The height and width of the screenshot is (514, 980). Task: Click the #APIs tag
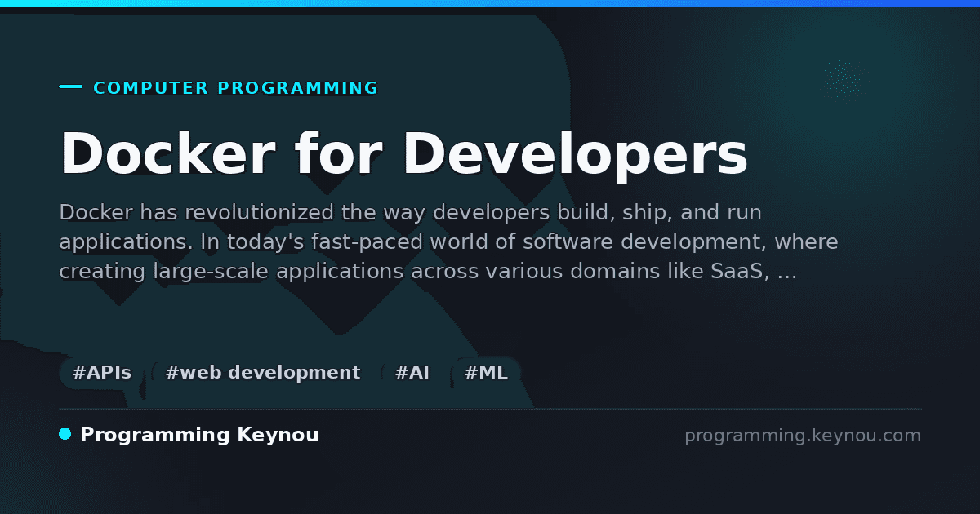point(101,373)
